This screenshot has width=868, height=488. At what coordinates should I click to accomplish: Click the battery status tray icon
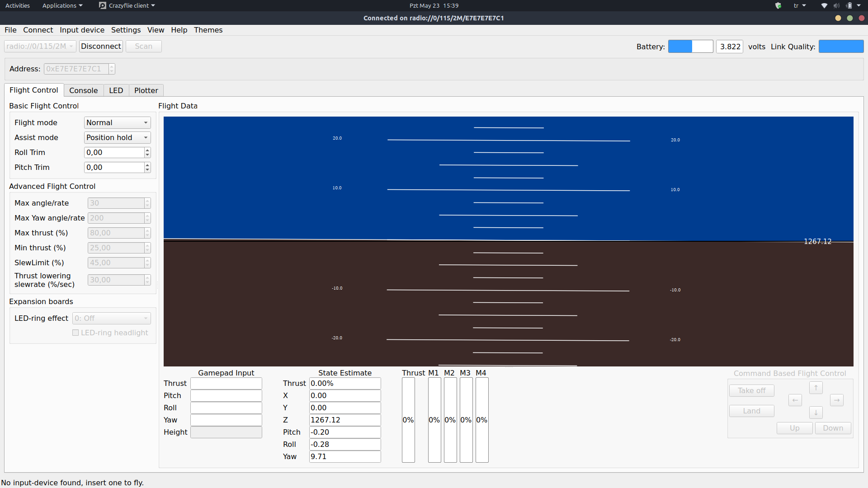click(849, 6)
